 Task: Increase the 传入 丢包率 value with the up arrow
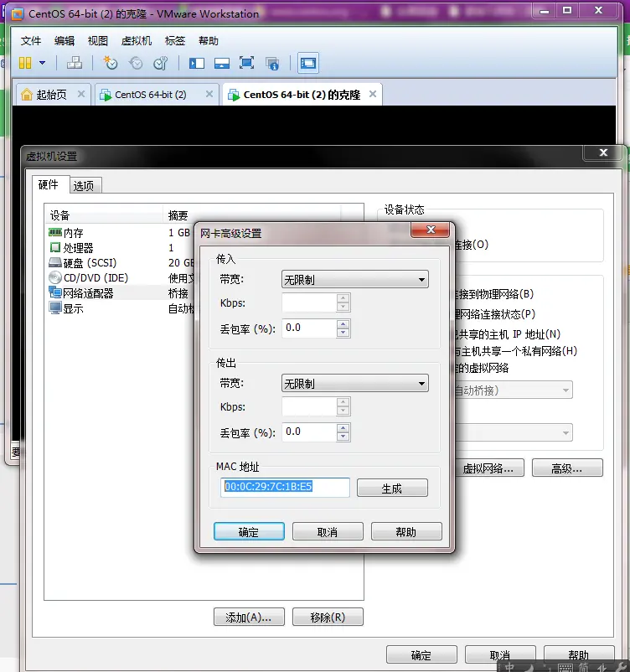[343, 323]
